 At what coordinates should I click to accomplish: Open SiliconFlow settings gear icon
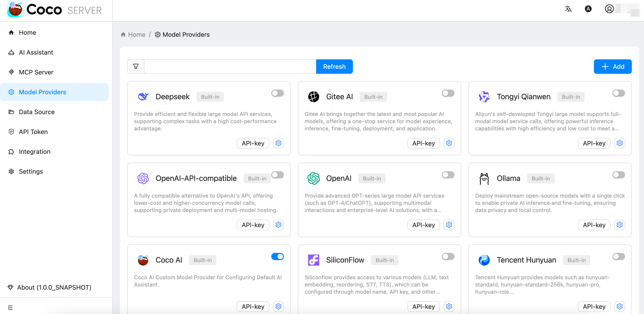coord(449,306)
